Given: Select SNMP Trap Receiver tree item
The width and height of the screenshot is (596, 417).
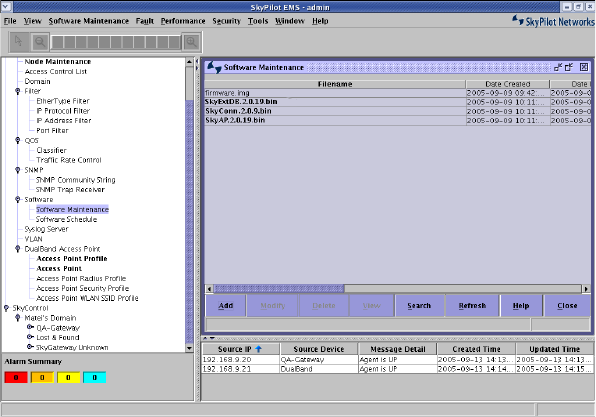Looking at the screenshot, I should 70,190.
